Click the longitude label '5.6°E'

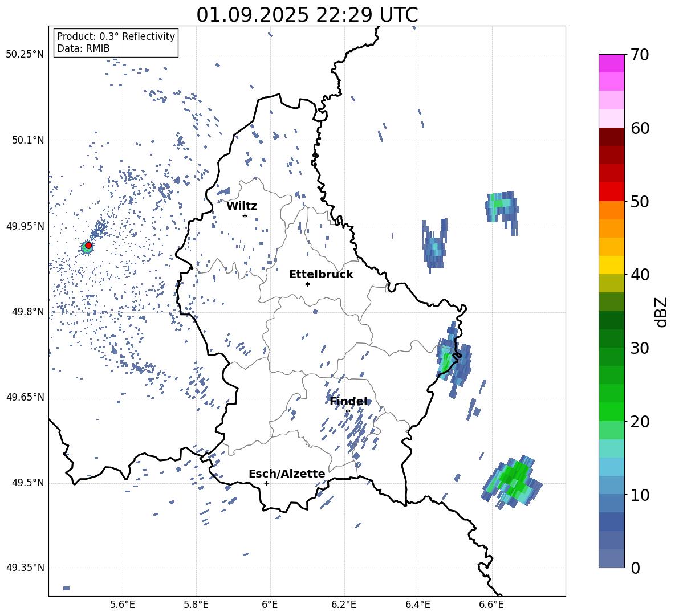point(123,605)
